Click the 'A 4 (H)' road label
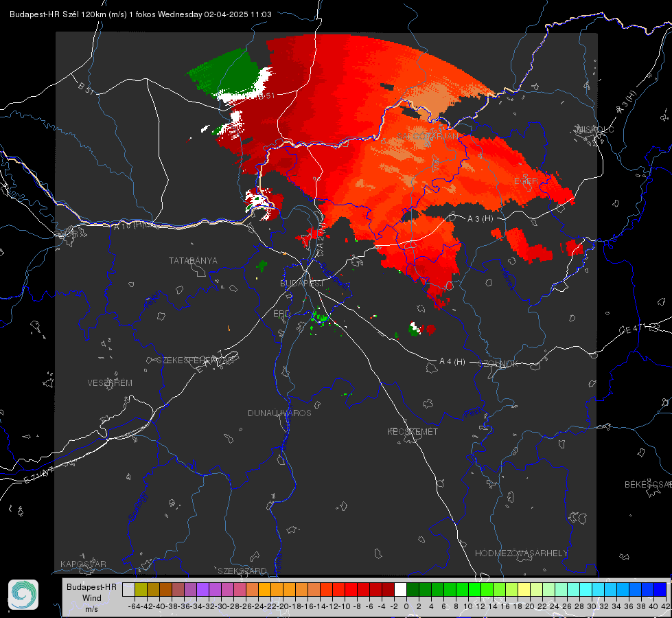 452,362
